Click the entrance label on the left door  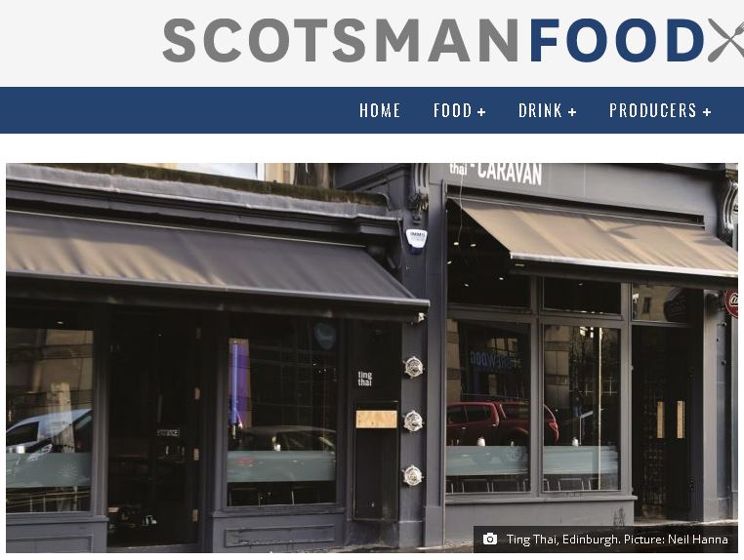pos(168,432)
